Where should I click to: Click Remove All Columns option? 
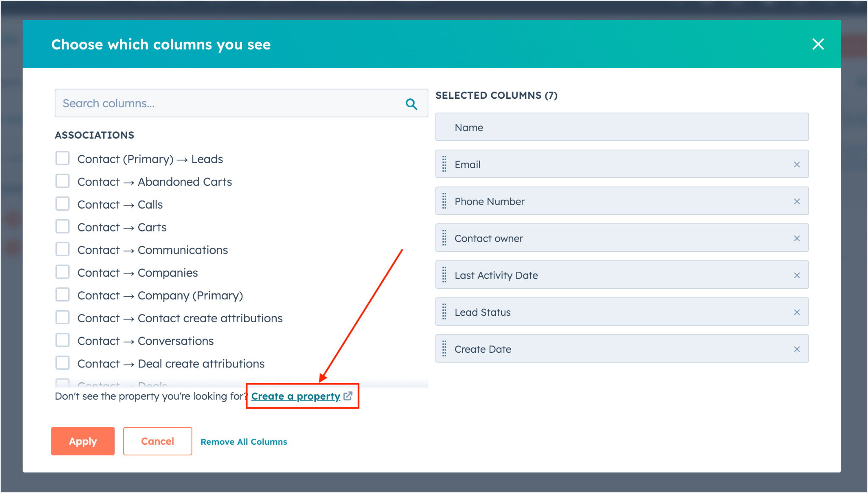point(243,441)
